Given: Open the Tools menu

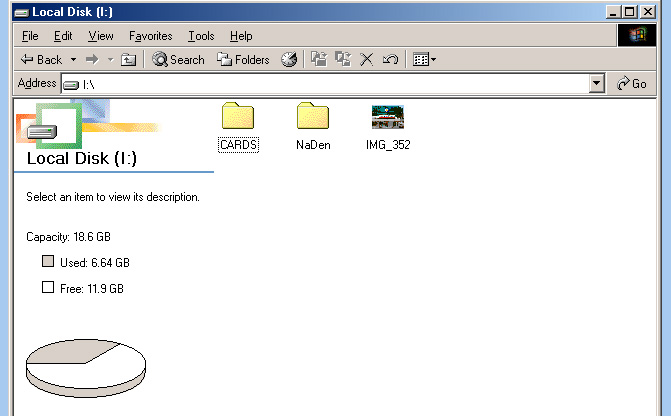Looking at the screenshot, I should pos(201,36).
